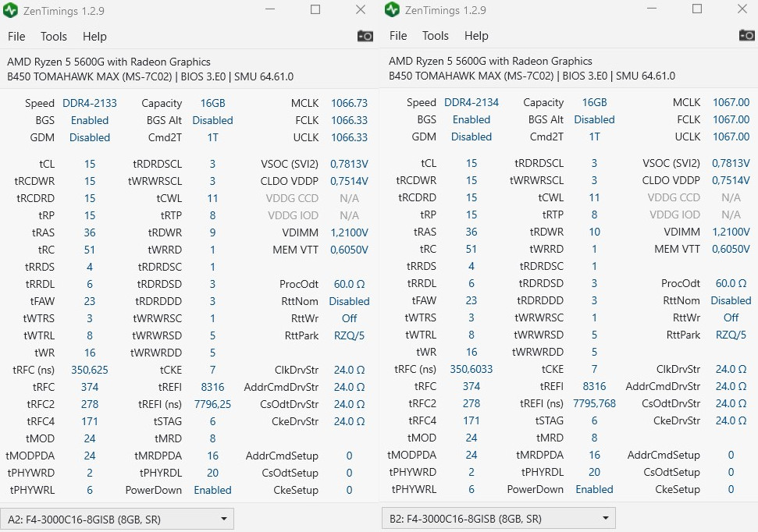Image resolution: width=758 pixels, height=532 pixels.
Task: Click tRDWR value 9 in left window
Action: pos(212,233)
